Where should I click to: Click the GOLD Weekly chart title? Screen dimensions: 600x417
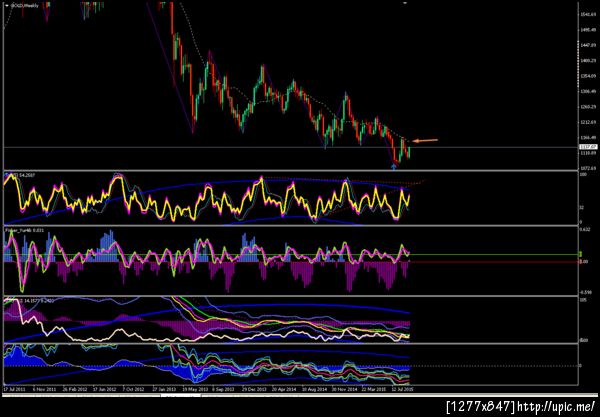[24, 6]
